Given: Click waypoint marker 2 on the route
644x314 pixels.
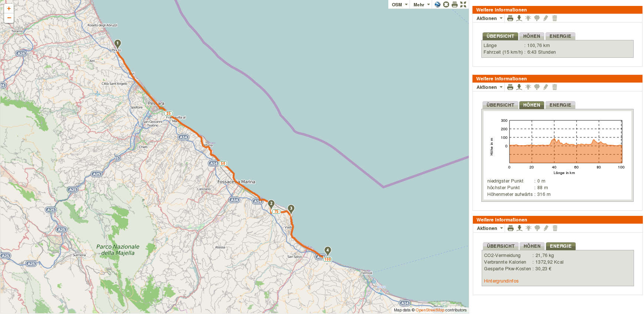Looking at the screenshot, I should point(271,204).
